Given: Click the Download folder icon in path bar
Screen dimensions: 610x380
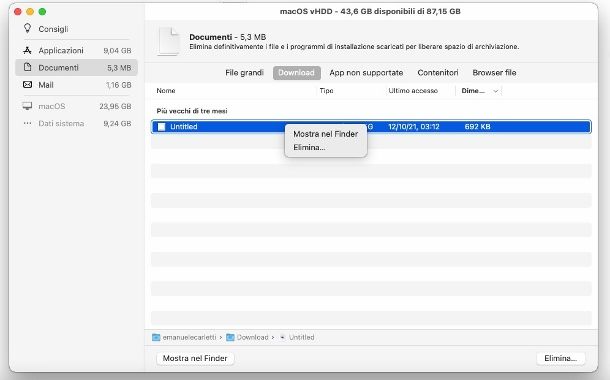Looking at the screenshot, I should coord(230,337).
